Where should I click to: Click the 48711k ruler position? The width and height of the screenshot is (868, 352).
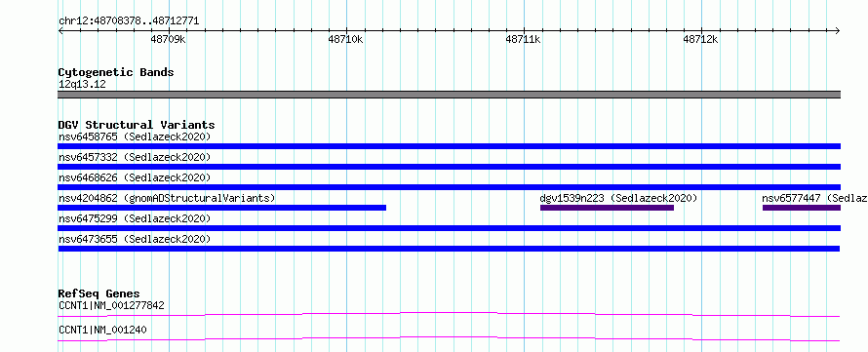coord(524,39)
